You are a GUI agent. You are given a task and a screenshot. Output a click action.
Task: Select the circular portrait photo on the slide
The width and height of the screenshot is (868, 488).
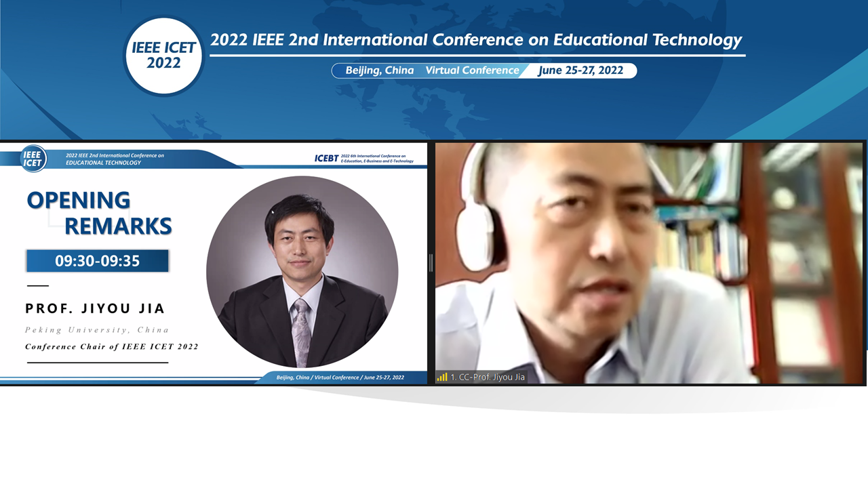[302, 272]
